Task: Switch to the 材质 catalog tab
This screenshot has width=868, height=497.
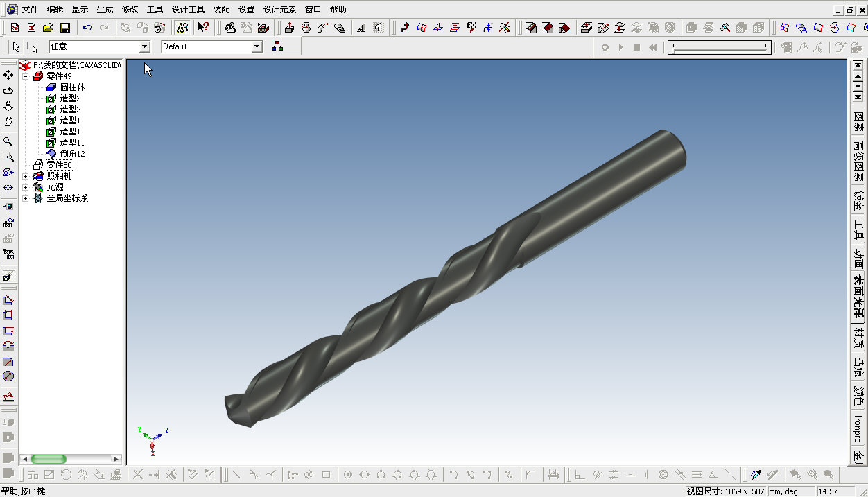Action: pos(858,338)
